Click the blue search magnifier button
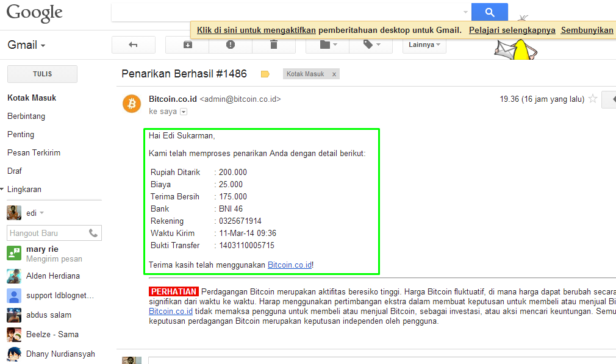Screen dimensions: 616x364 coord(490,12)
